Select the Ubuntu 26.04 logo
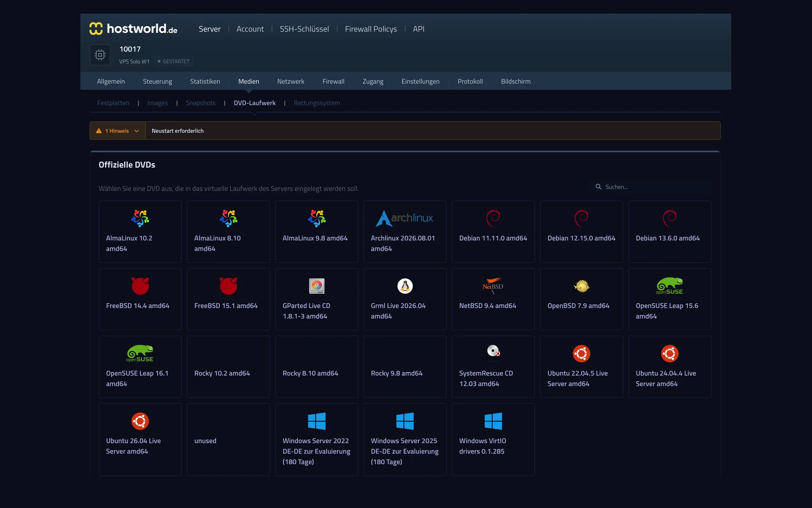 tap(140, 421)
